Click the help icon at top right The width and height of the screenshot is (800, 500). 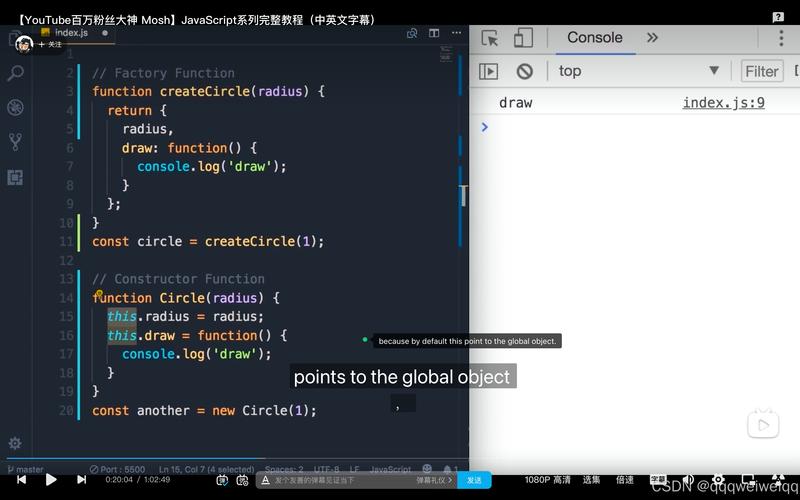click(x=778, y=17)
